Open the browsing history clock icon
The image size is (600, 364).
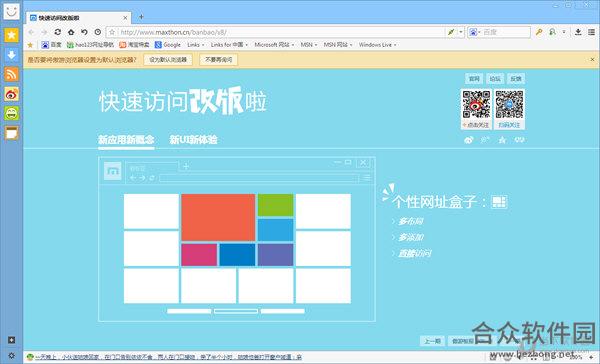(98, 32)
